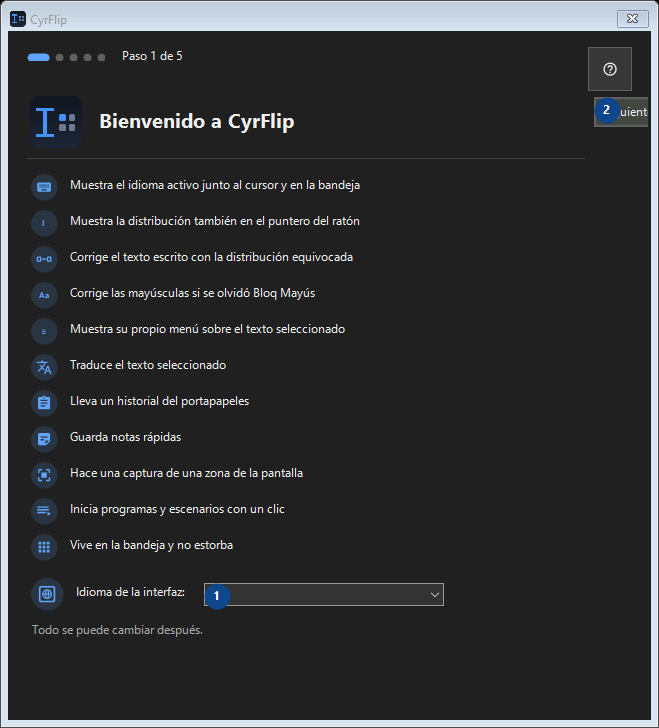The height and width of the screenshot is (728, 659).
Task: Click the CyrFlip logo next to welcome title
Action: click(56, 122)
